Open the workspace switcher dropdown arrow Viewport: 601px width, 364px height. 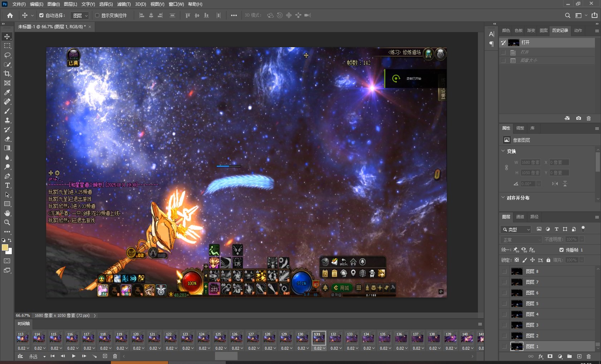(586, 15)
